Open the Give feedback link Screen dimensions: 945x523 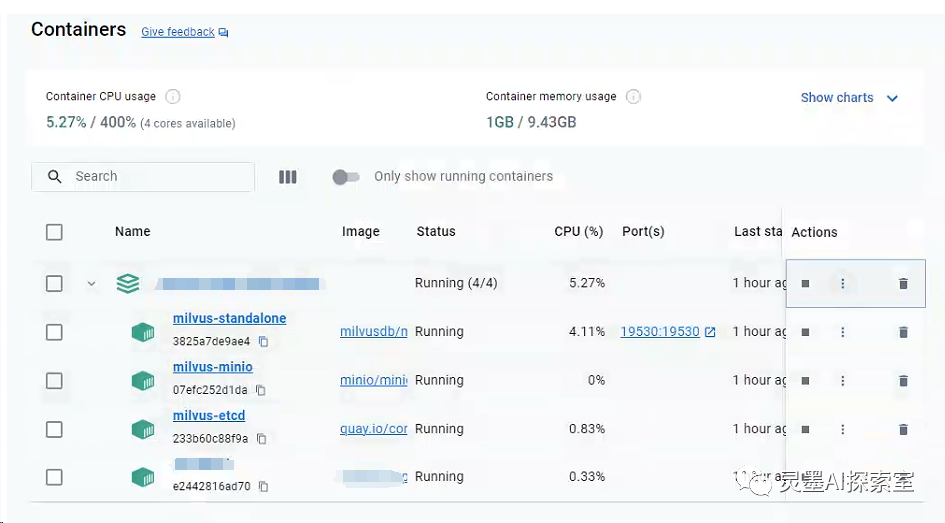click(184, 32)
